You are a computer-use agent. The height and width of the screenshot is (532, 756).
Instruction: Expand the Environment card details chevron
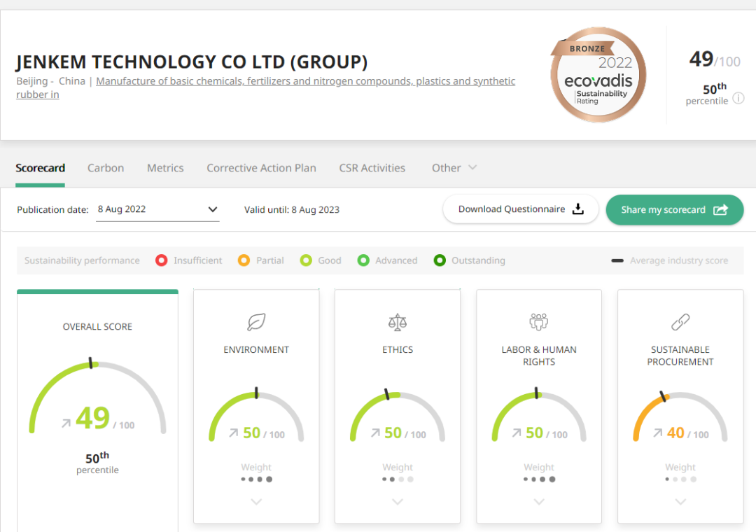click(x=256, y=502)
